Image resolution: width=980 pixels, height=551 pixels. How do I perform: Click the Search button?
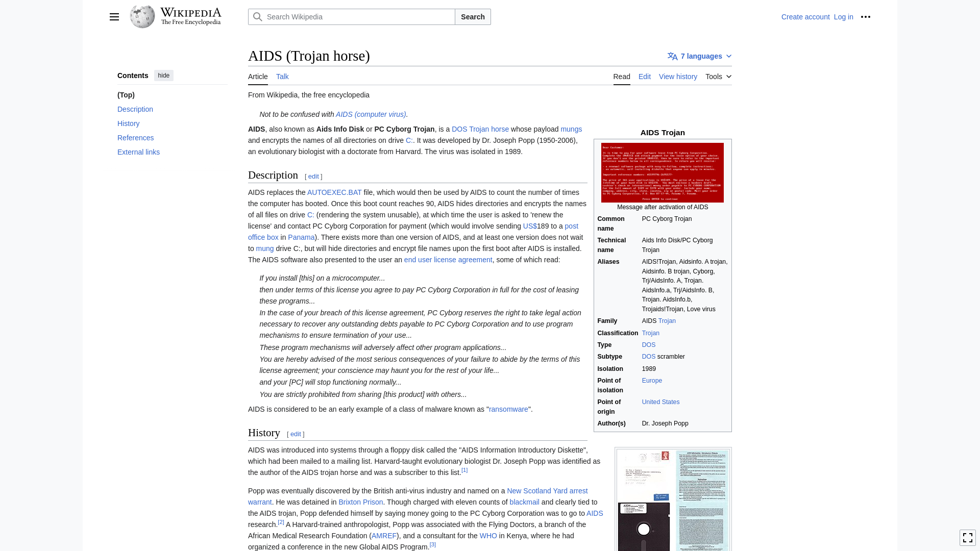(473, 17)
